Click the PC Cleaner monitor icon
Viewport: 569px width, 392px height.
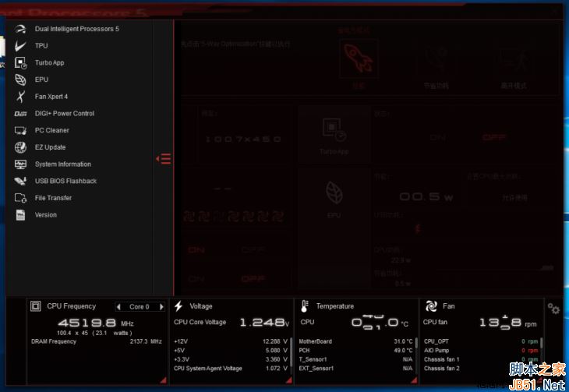point(20,130)
